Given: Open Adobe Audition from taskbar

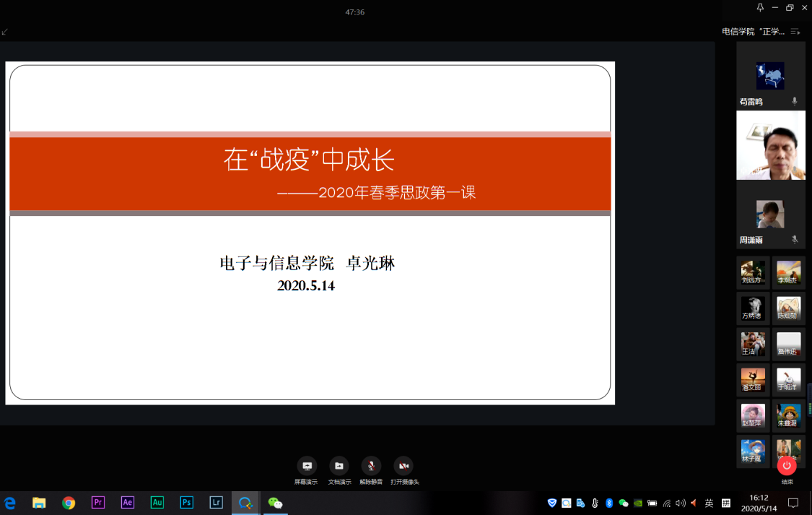Looking at the screenshot, I should point(157,503).
